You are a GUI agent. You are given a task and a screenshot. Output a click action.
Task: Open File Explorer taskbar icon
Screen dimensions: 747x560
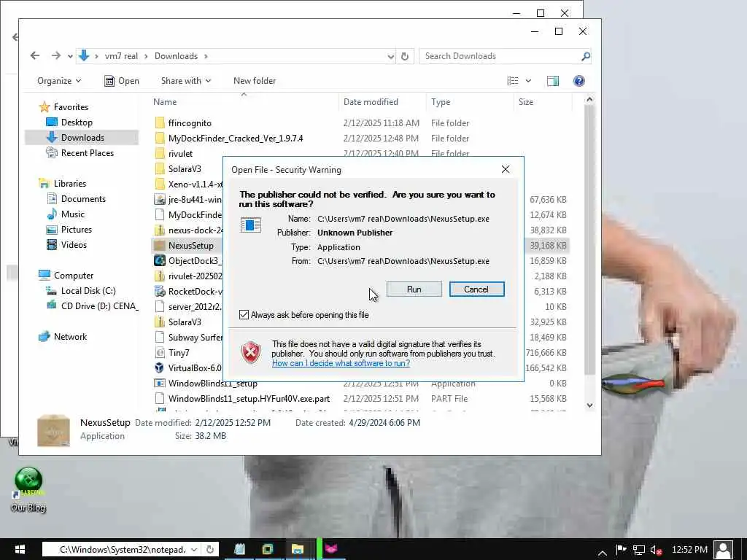pyautogui.click(x=298, y=549)
